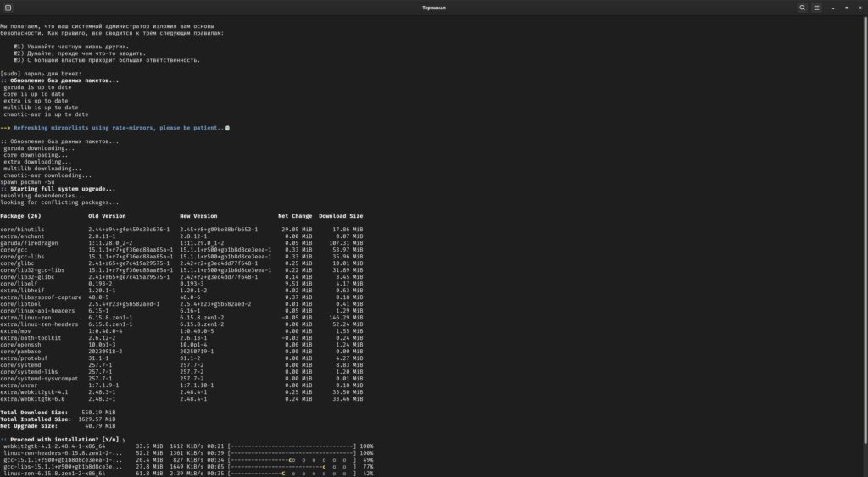868x477 pixels.
Task: Click the webkit2gtk-4.1 download progress bar
Action: pos(292,446)
